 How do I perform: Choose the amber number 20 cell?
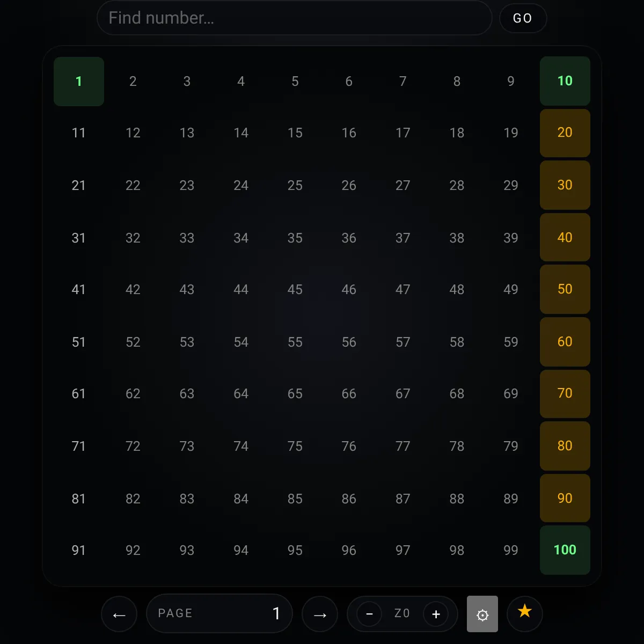tap(565, 133)
